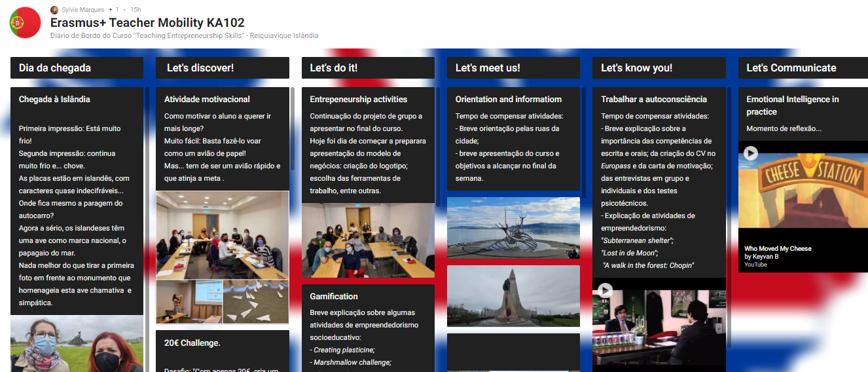
Task: Select the Dia da chegada column header
Action: (x=77, y=67)
